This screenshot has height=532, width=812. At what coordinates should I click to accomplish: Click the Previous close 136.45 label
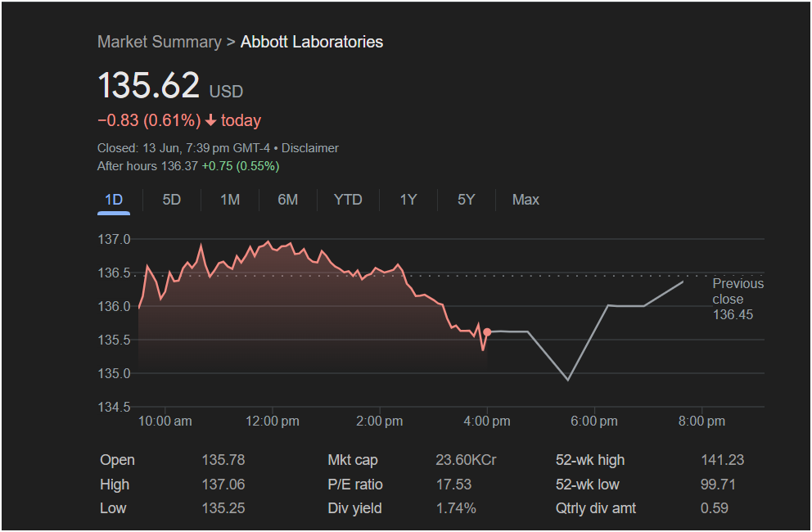tap(737, 299)
